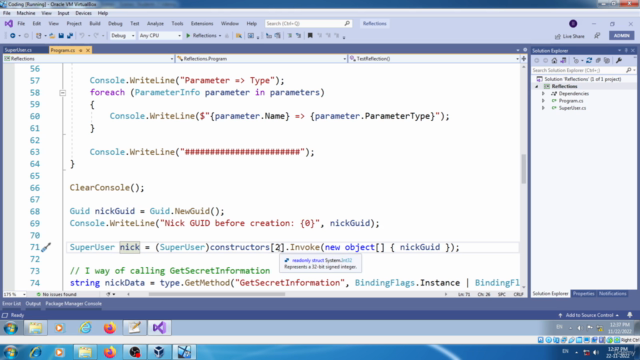The width and height of the screenshot is (640, 360).
Task: Click the ADMIN button
Action: coord(622,36)
